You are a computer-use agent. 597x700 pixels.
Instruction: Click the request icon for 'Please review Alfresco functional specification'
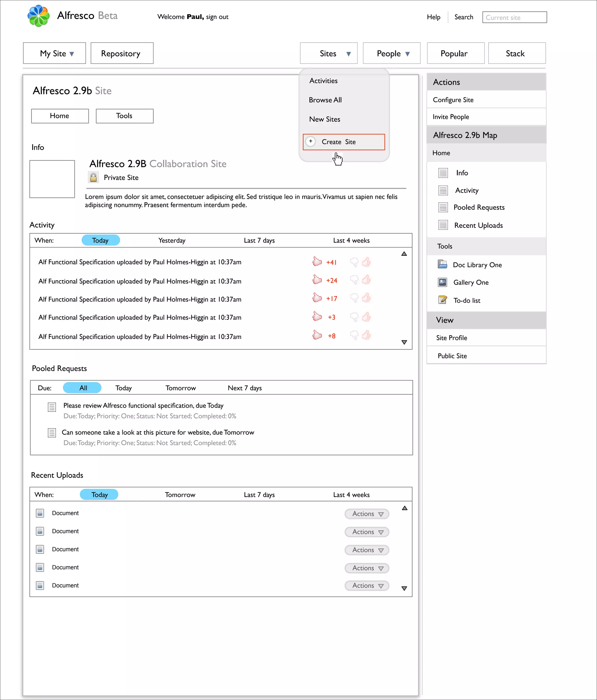coord(52,407)
